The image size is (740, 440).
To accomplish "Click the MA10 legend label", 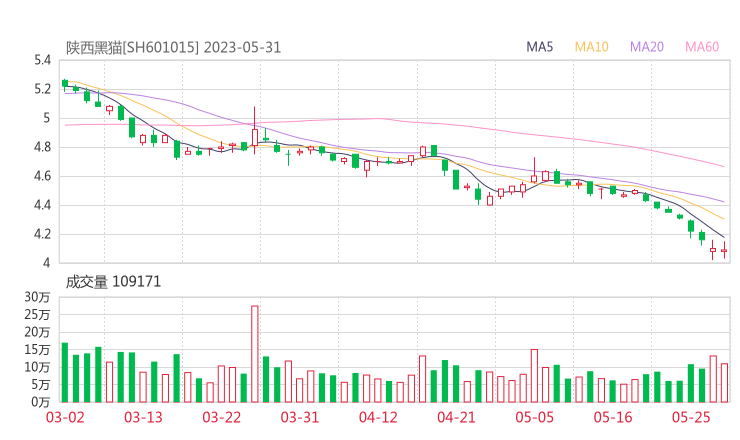I will click(x=591, y=47).
